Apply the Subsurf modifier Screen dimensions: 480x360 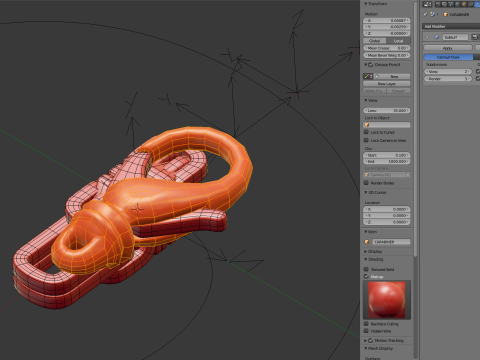(x=448, y=48)
